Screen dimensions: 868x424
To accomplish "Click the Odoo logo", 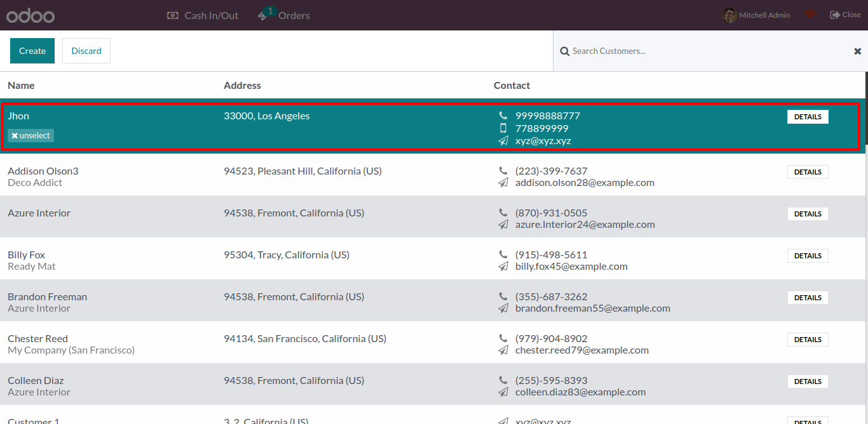I will pos(31,16).
